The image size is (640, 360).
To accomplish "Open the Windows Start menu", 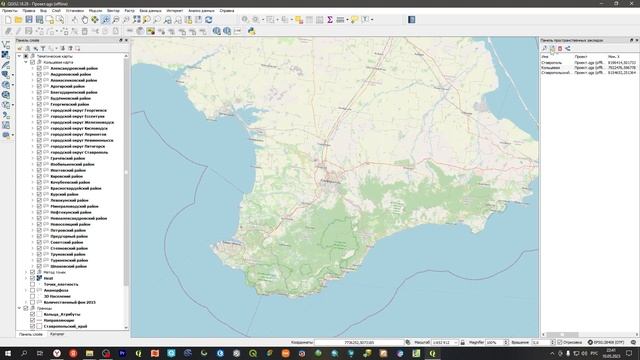I will [7, 353].
